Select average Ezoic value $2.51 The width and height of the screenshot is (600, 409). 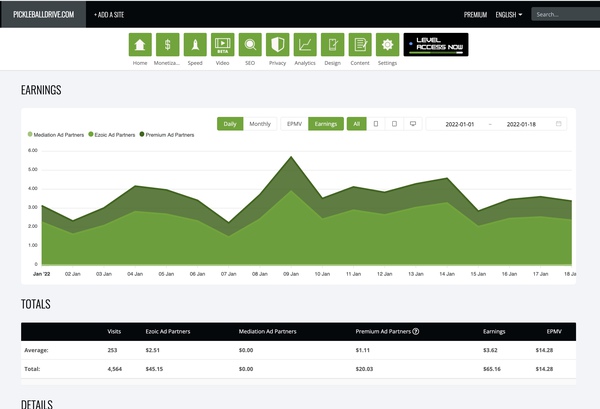click(x=153, y=350)
